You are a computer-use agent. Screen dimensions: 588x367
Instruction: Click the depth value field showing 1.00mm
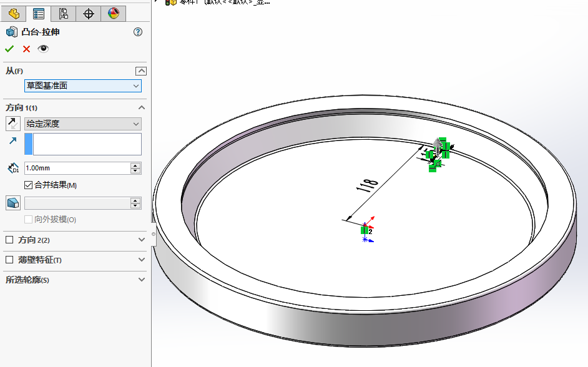(x=76, y=168)
